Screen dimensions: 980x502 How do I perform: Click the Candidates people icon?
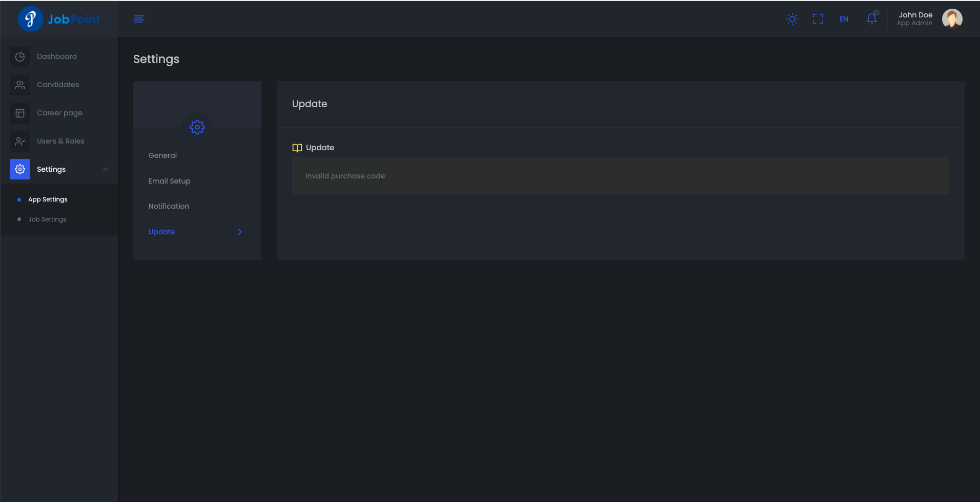(20, 85)
